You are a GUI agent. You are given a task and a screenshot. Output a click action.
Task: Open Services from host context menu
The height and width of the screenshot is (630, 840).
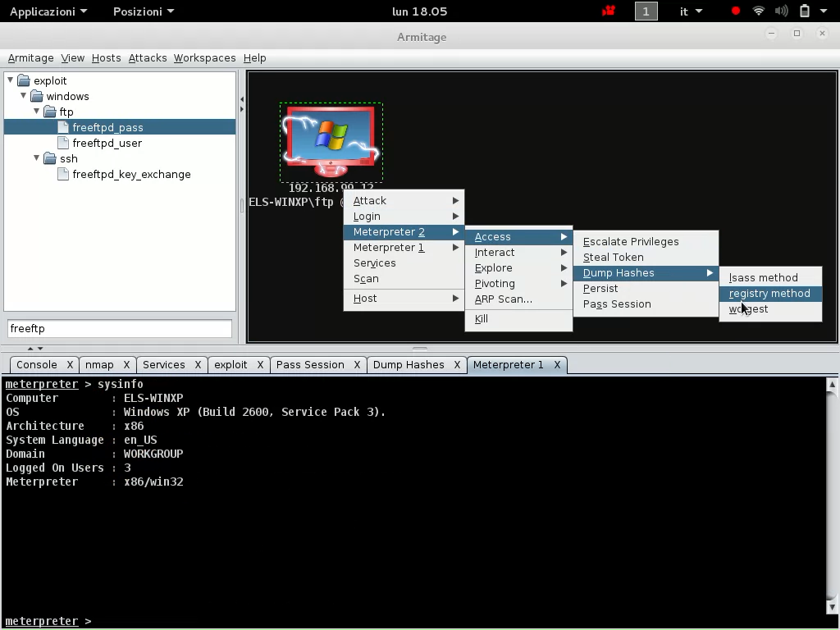(x=404, y=263)
